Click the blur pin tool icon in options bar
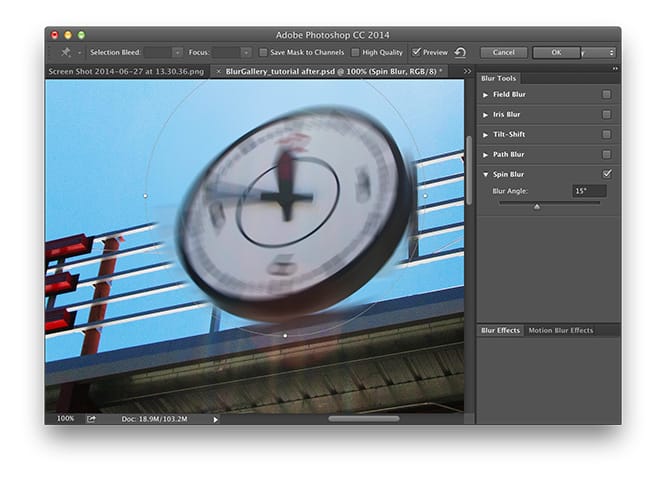The image size is (666, 484). (66, 52)
